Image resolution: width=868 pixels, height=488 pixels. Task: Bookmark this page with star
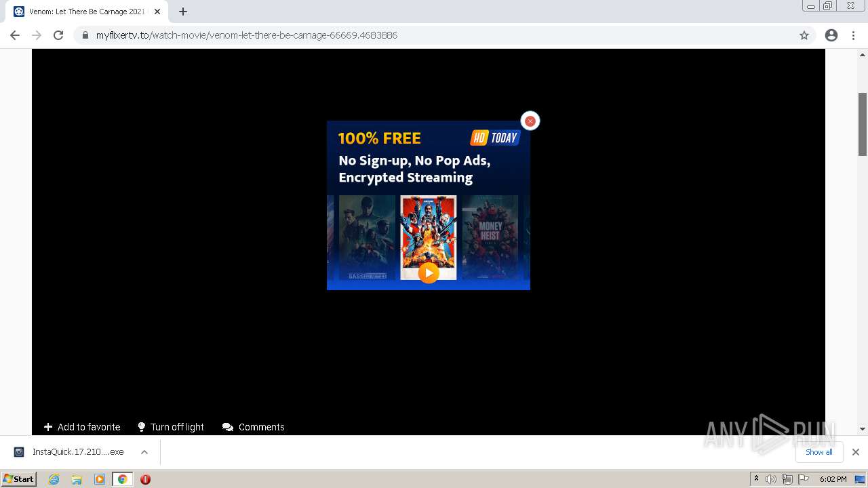(x=804, y=35)
